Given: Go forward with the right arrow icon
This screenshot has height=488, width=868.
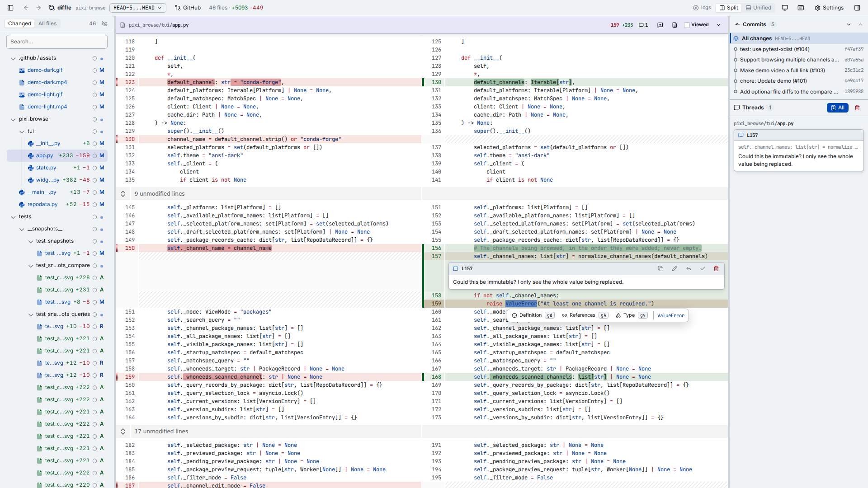Looking at the screenshot, I should tap(38, 8).
